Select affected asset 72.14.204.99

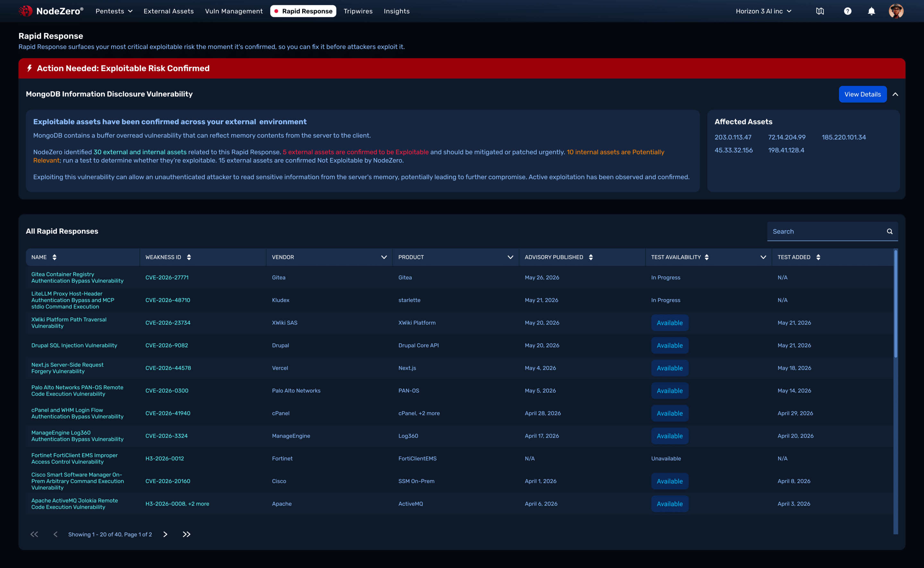point(786,137)
